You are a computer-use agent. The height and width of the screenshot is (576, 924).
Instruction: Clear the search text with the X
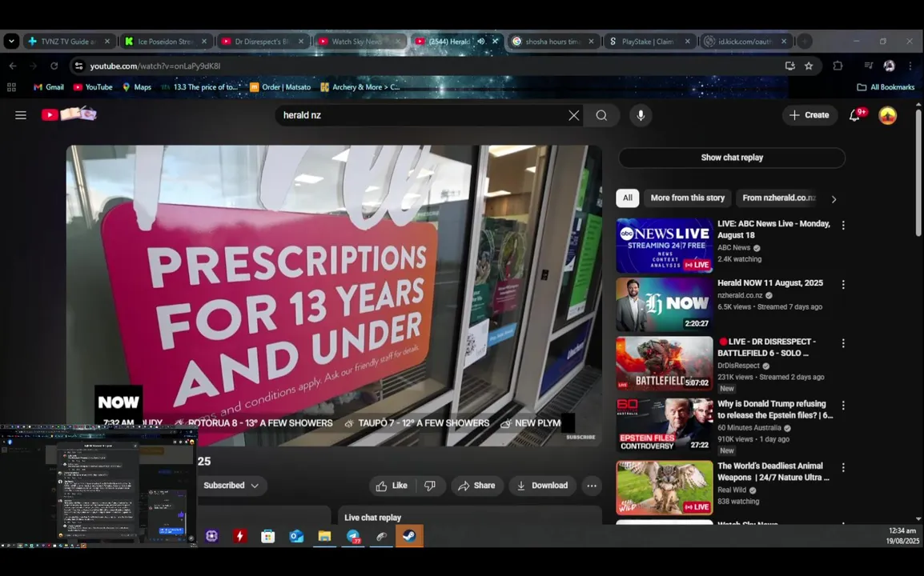pos(573,115)
